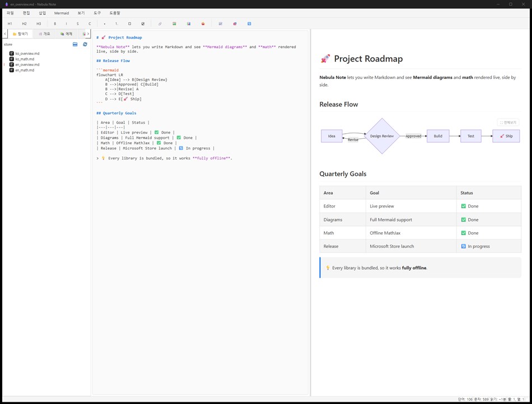Open the 편집 menu
This screenshot has width=532, height=404.
pos(26,13)
